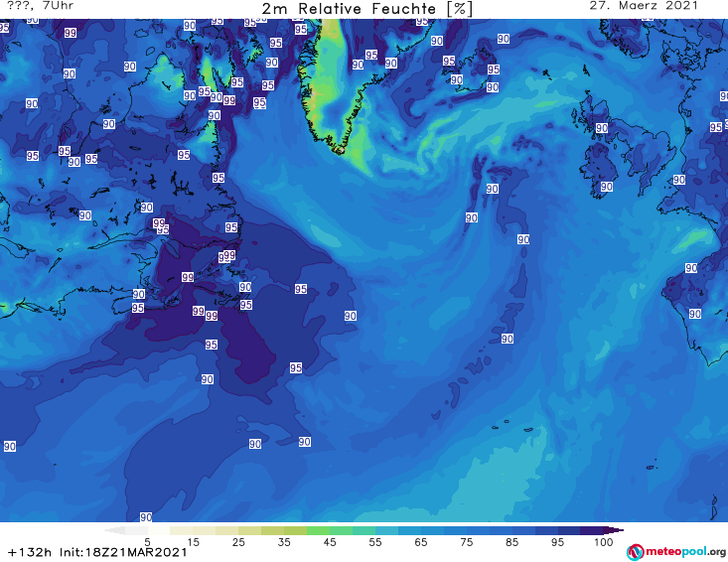Select the '2m Relative Feuchte [%]' title
The image size is (728, 562).
[x=367, y=9]
